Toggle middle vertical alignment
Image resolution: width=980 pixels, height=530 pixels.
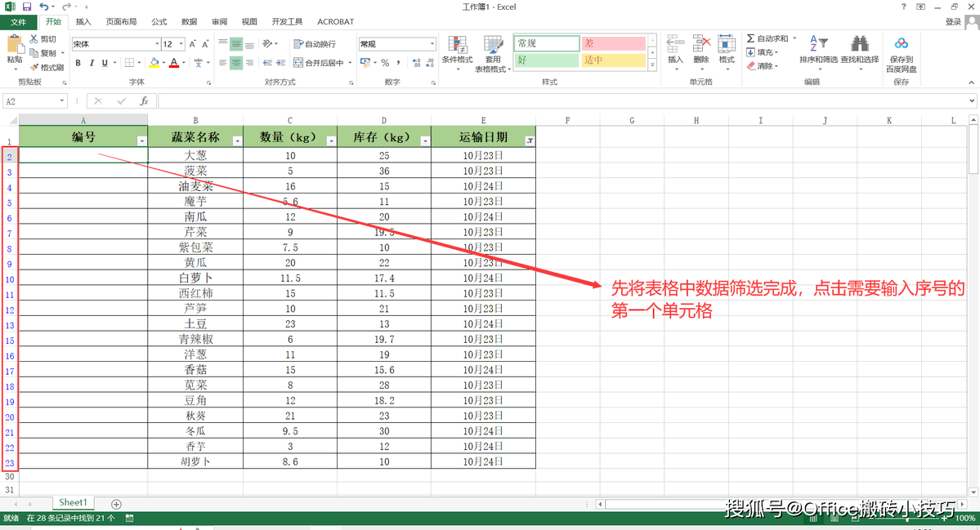click(236, 44)
